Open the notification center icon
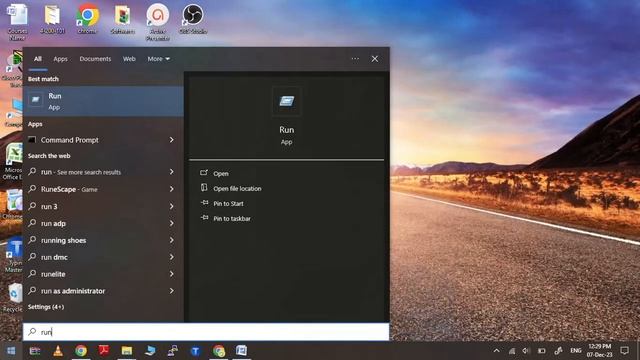The width and height of the screenshot is (640, 360). [x=624, y=350]
